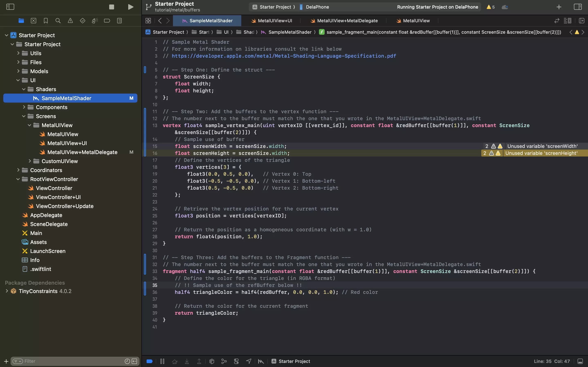Viewport: 588px width, 367px height.
Task: Open the Source Control navigator
Action: pos(34,21)
